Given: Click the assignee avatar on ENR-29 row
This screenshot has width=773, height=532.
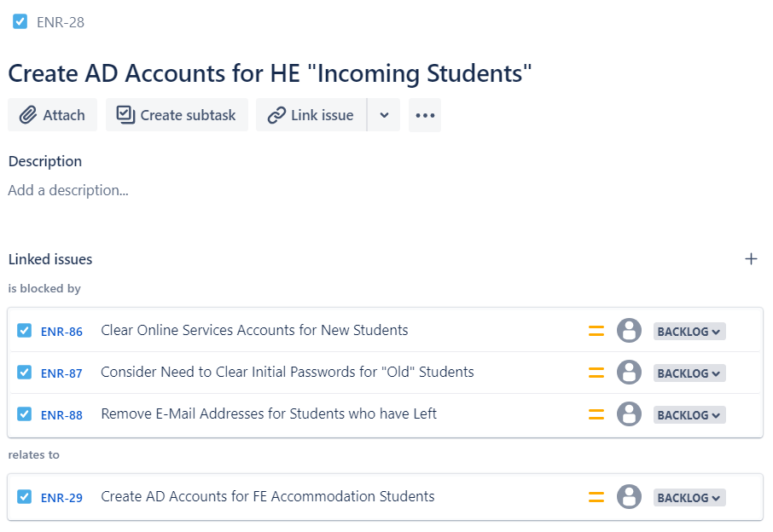Looking at the screenshot, I should [629, 497].
